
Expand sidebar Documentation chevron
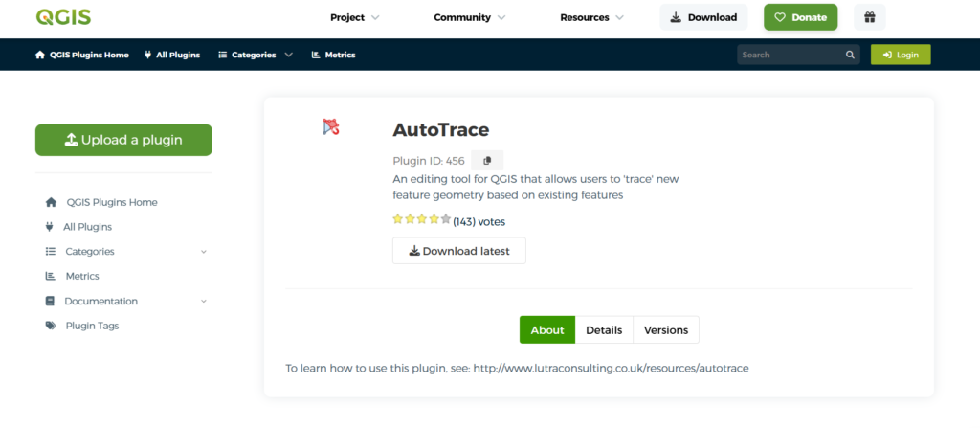(x=203, y=301)
